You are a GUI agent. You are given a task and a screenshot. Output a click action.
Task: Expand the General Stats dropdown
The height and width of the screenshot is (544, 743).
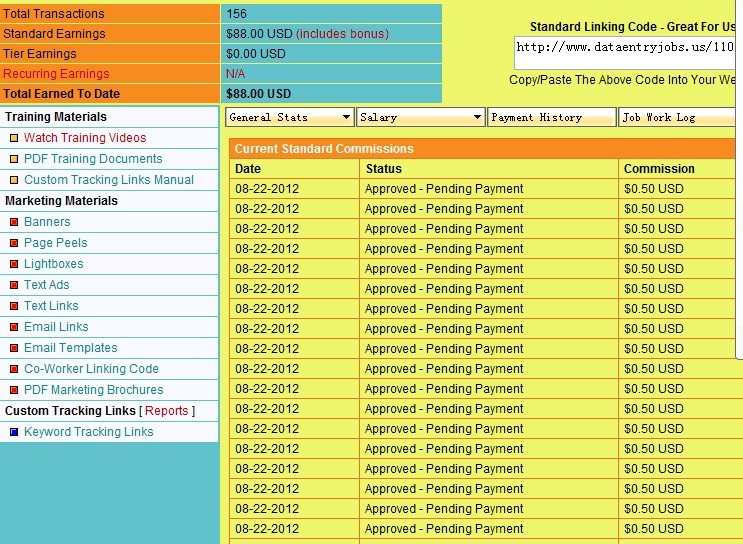[x=289, y=117]
